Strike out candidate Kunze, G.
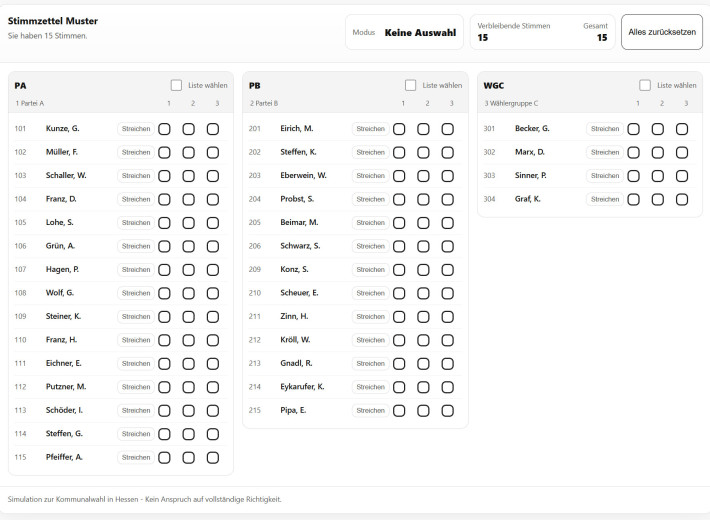The height and width of the screenshot is (520, 710). [x=136, y=129]
